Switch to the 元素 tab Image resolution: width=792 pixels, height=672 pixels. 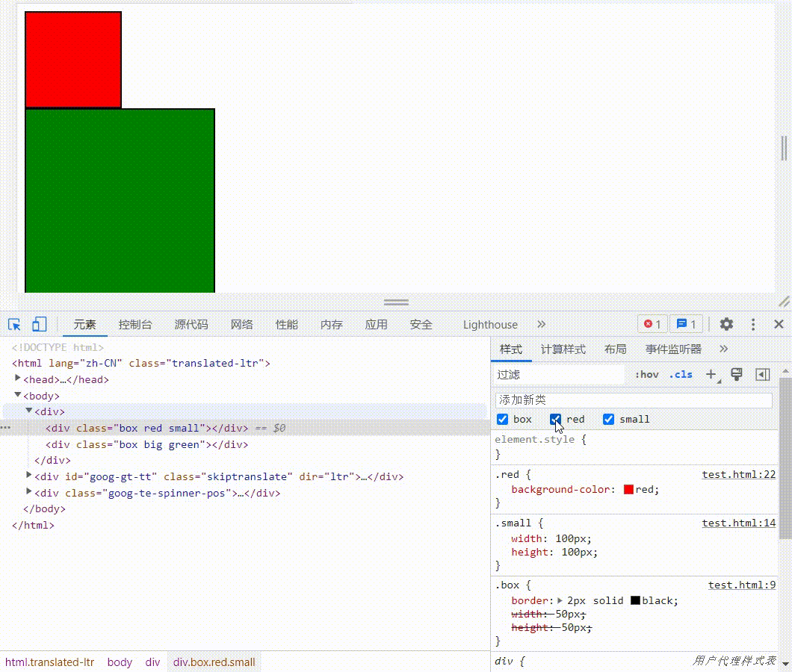tap(85, 324)
